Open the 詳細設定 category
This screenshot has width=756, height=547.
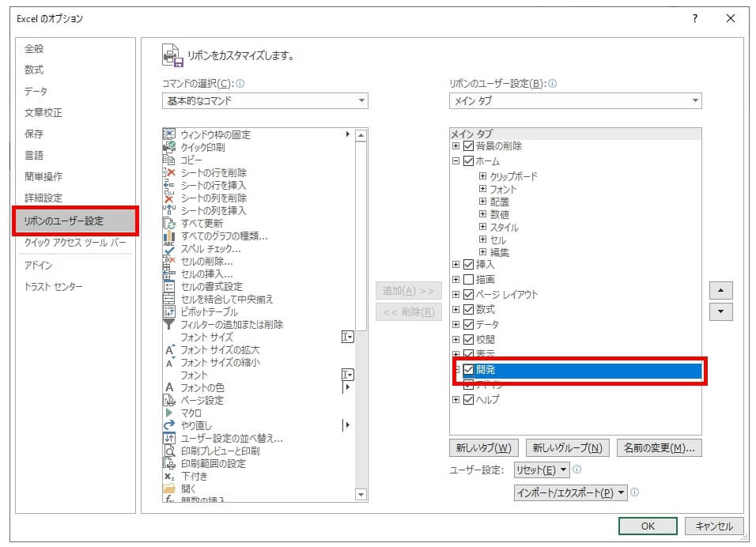(x=43, y=198)
